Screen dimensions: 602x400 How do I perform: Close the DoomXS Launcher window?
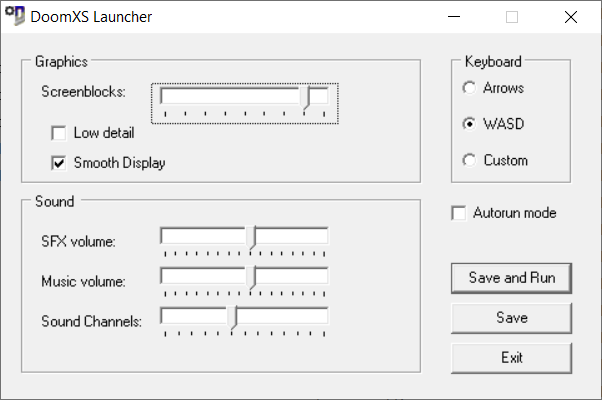point(570,17)
